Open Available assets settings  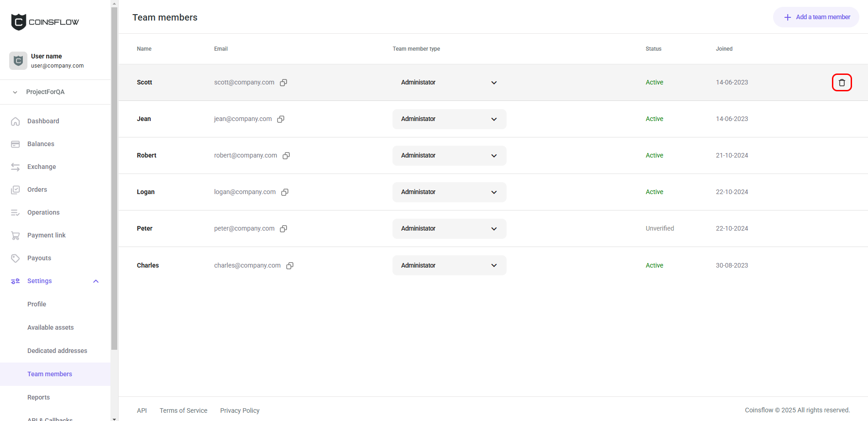tap(50, 327)
